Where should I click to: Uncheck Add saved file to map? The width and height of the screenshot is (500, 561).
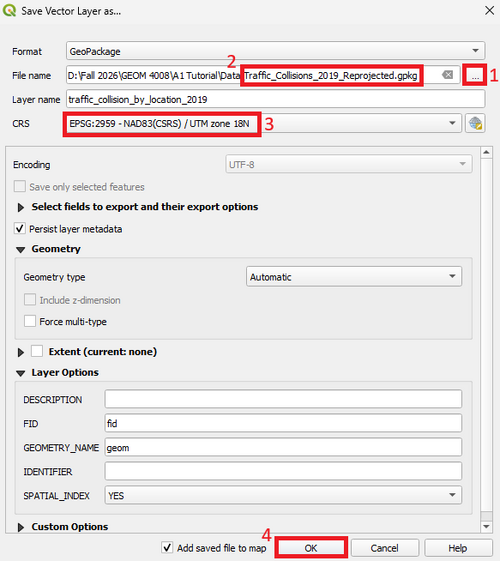pyautogui.click(x=167, y=547)
